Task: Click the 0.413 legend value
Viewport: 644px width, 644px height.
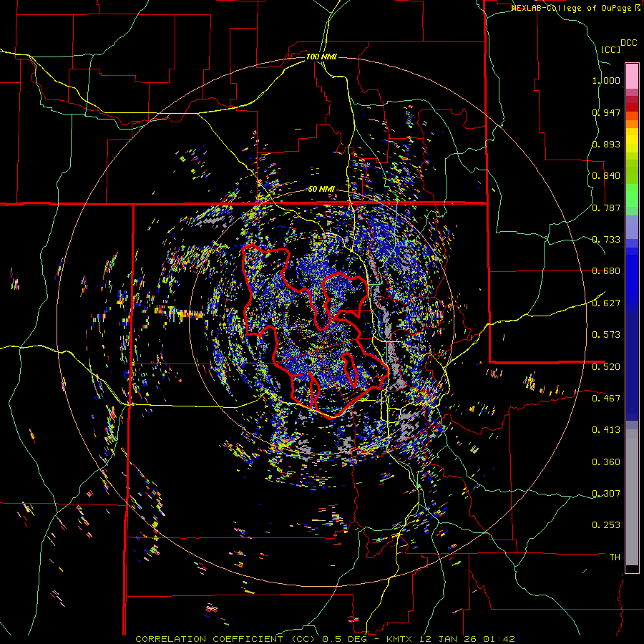Action: coord(606,430)
